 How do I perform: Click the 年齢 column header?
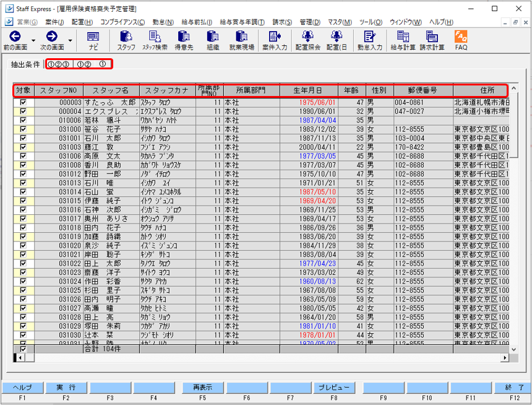(x=352, y=90)
